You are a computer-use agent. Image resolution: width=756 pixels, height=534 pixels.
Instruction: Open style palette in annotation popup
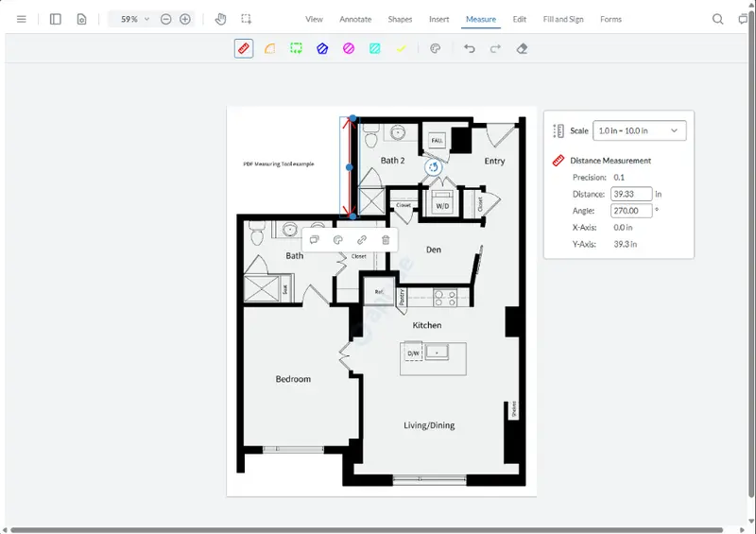coord(338,240)
